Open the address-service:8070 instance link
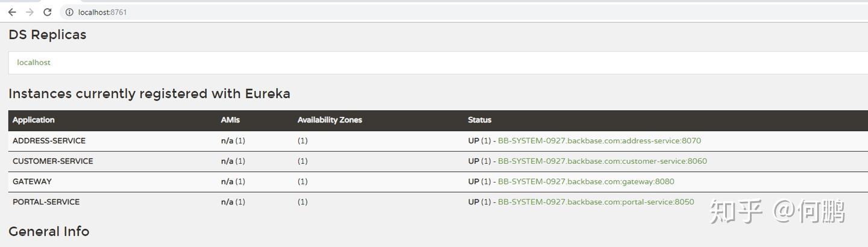Image resolution: width=868 pixels, height=247 pixels. tap(599, 141)
